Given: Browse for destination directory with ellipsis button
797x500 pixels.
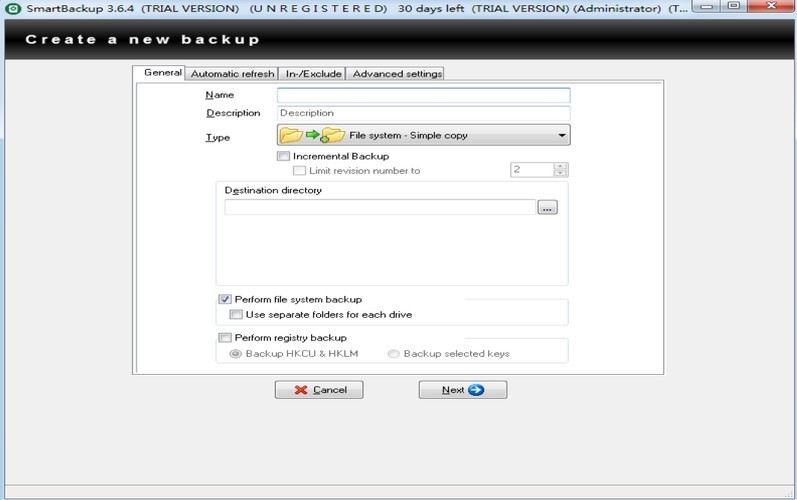Looking at the screenshot, I should [547, 208].
